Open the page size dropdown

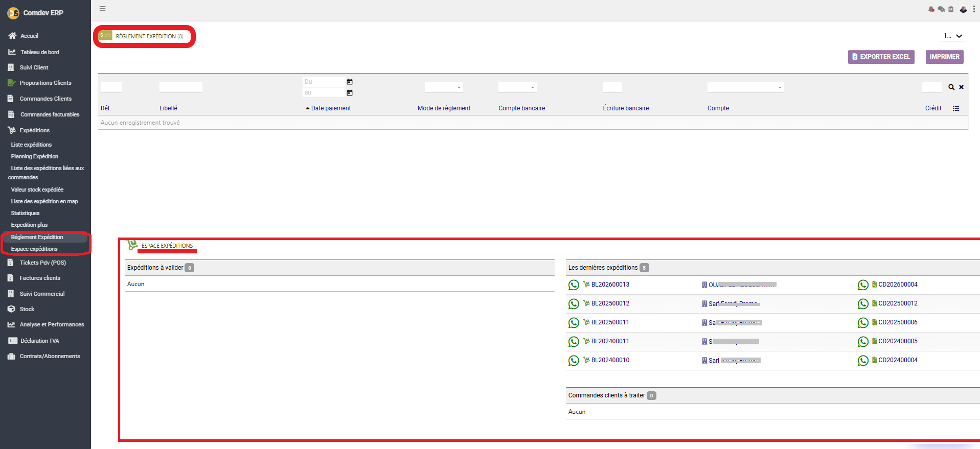tap(953, 36)
